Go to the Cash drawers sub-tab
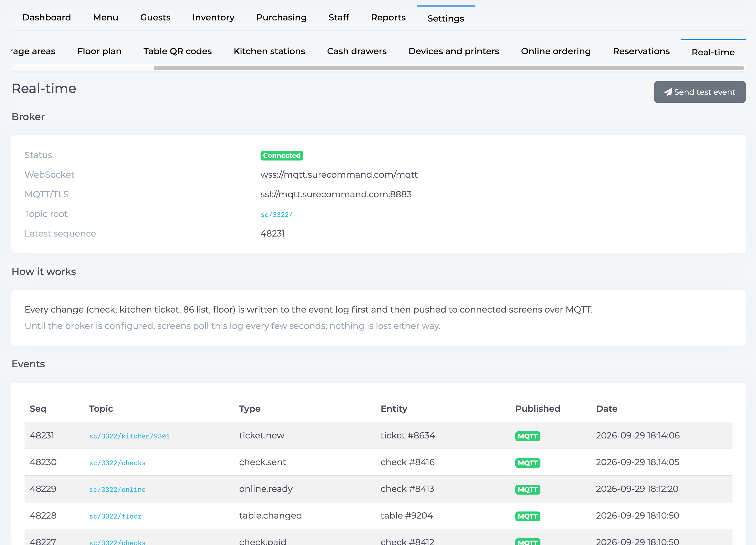This screenshot has width=756, height=545. 357,51
